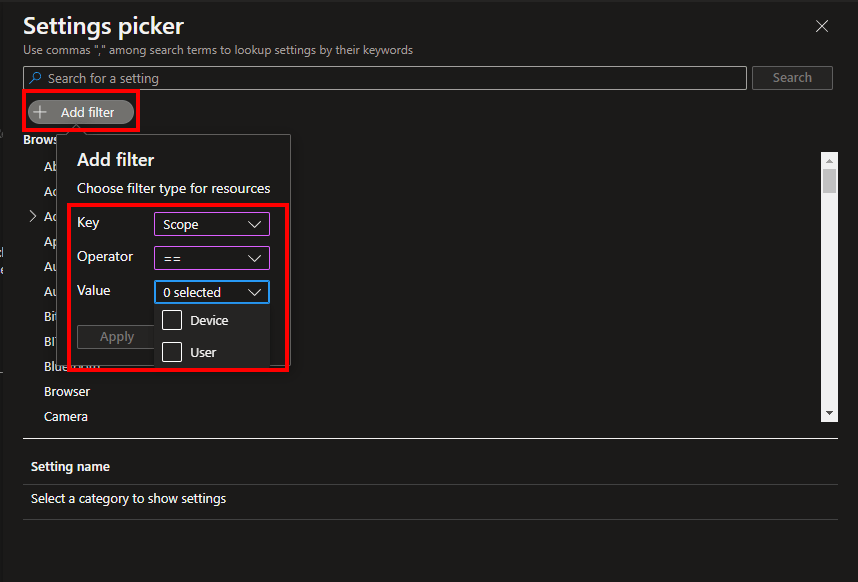Click the plus icon on Add filter

pyautogui.click(x=41, y=113)
